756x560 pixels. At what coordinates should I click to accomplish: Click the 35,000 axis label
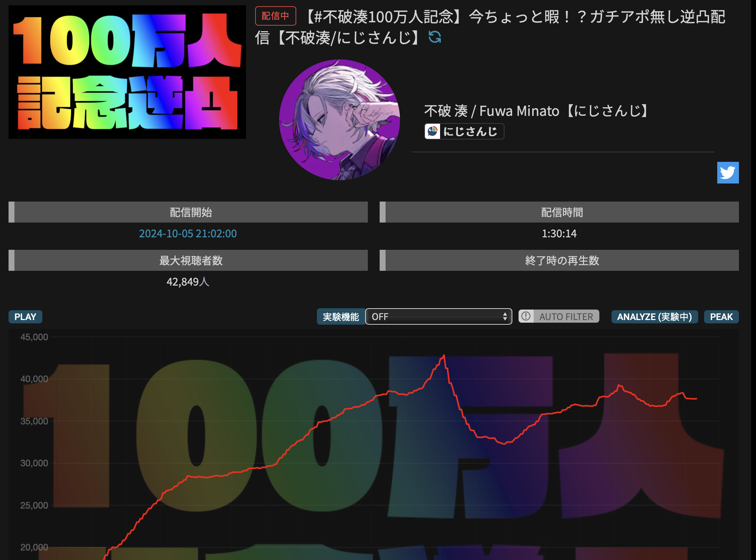pos(34,421)
